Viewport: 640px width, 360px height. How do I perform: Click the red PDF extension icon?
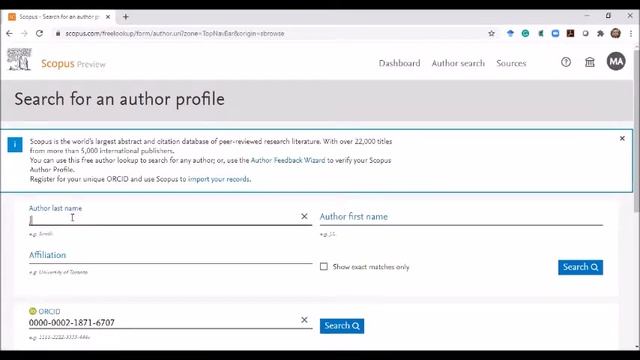point(570,33)
